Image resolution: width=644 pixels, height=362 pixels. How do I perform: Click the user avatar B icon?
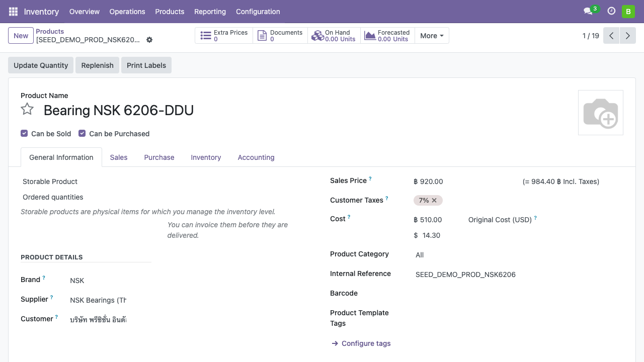[x=628, y=11]
